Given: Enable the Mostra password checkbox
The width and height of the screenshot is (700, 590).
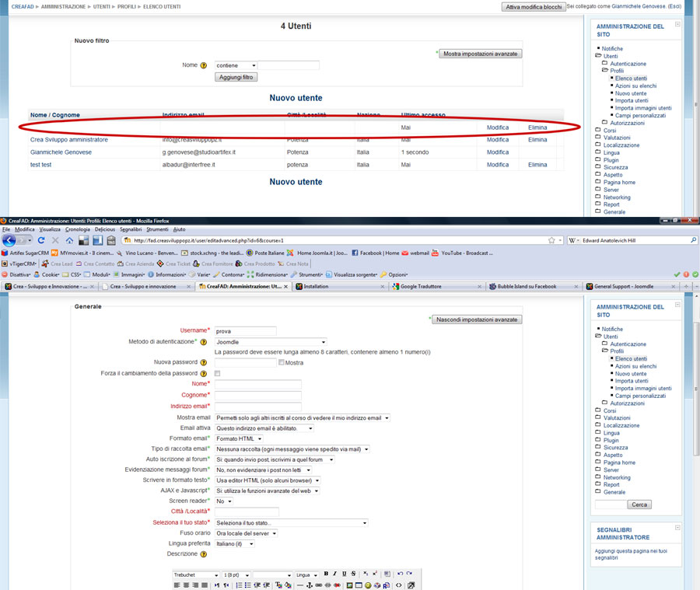Looking at the screenshot, I should 282,362.
